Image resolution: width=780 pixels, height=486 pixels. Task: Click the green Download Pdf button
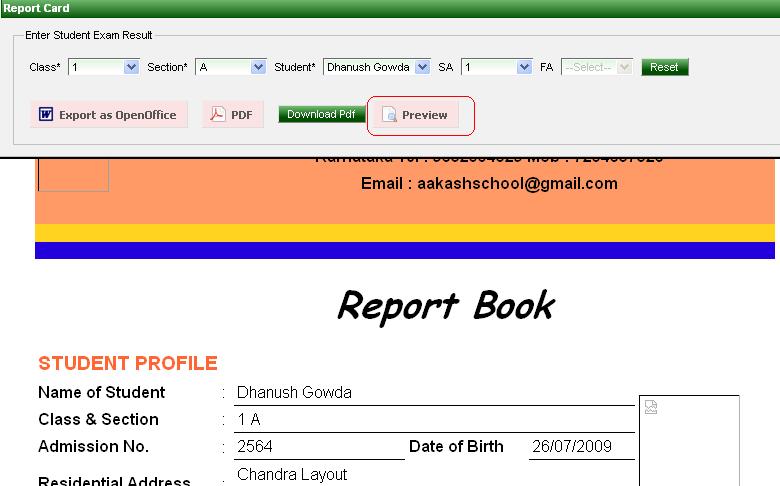pos(321,114)
